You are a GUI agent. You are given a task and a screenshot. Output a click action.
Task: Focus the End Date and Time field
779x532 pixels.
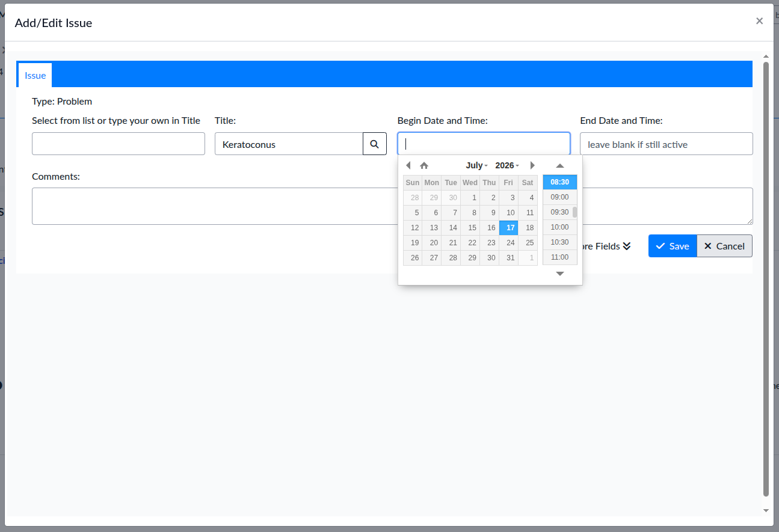click(x=667, y=144)
